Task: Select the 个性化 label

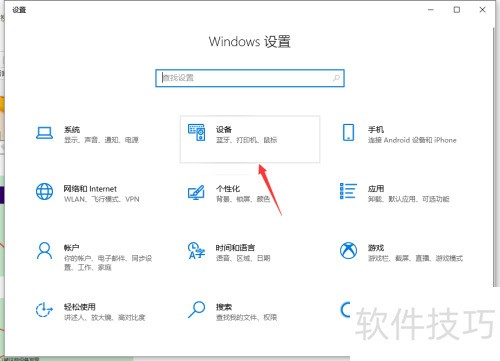Action: tap(228, 189)
